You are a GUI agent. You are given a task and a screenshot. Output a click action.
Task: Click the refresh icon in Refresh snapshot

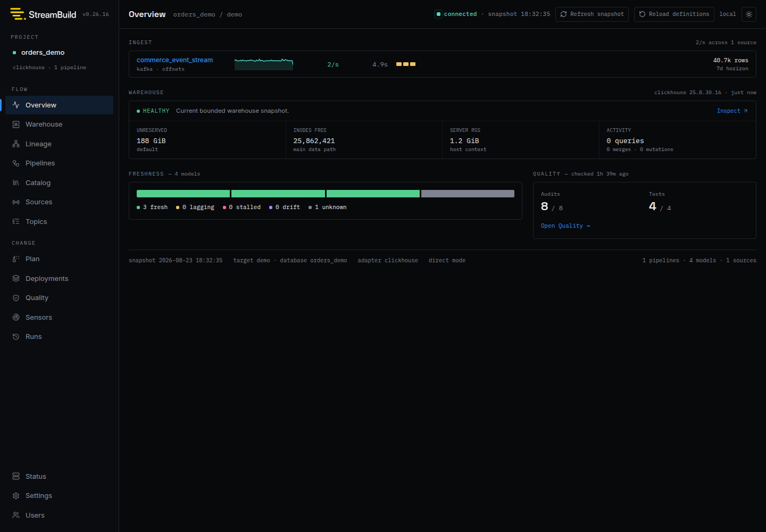[x=564, y=14]
